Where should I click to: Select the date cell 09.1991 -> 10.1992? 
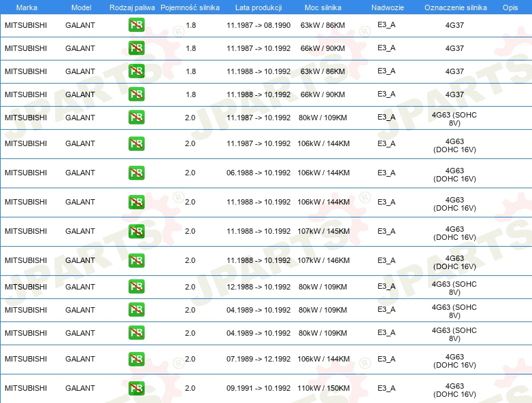click(259, 388)
